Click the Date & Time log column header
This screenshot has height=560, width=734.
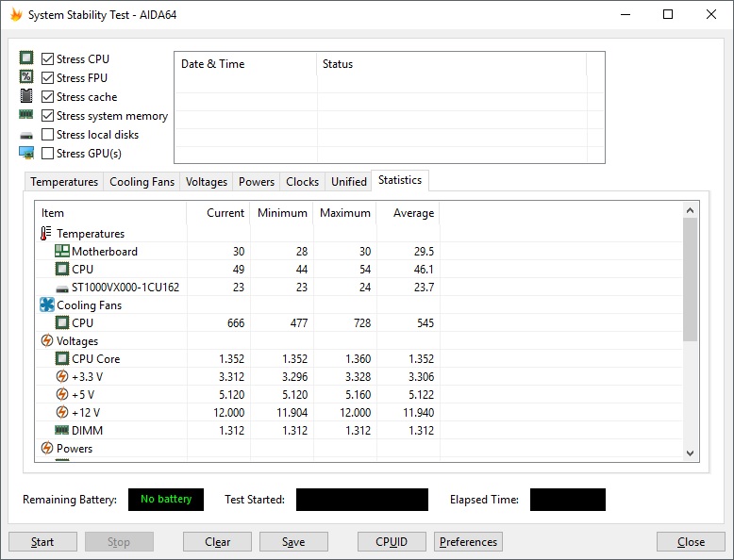245,64
